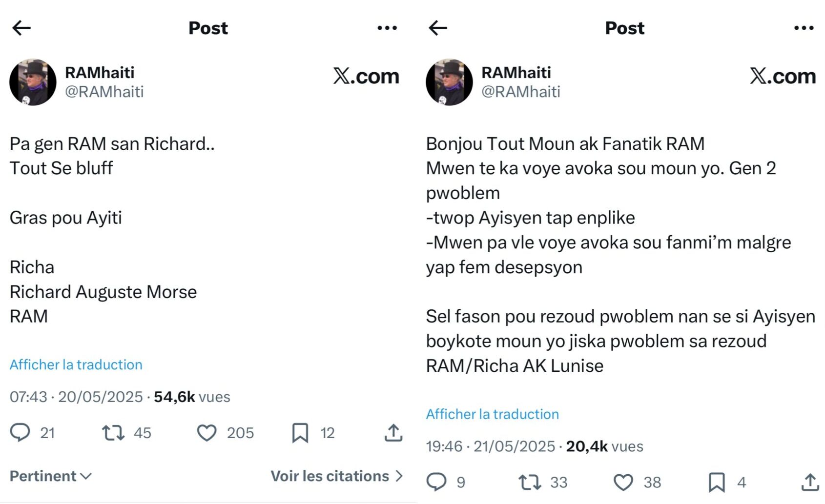Screen dimensions: 825x504
Task: Go back from the left Post view
Action: 21,28
